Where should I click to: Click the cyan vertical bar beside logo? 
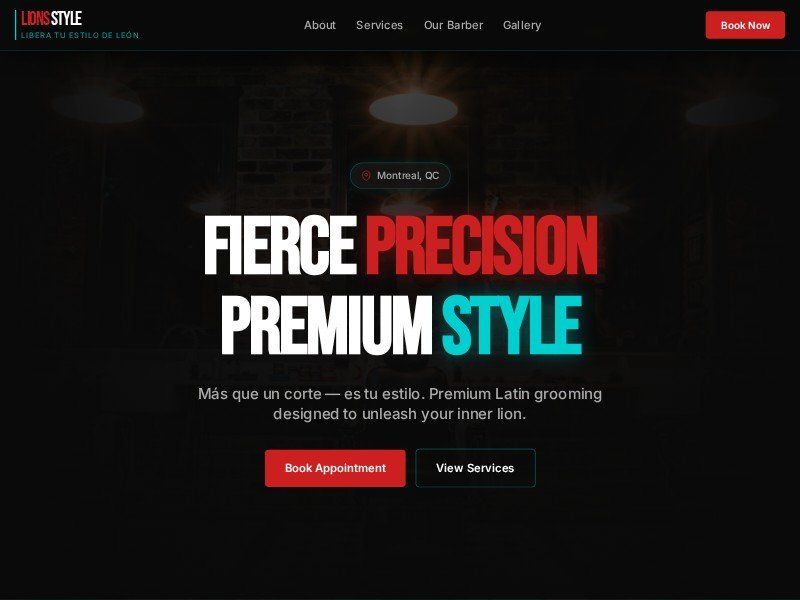pos(16,24)
